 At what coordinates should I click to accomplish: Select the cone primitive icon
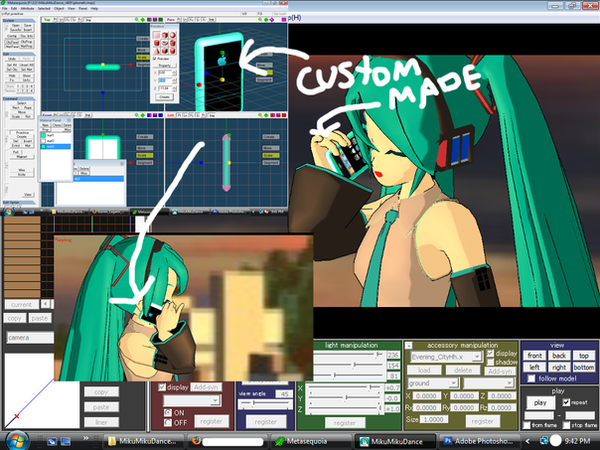click(x=157, y=51)
